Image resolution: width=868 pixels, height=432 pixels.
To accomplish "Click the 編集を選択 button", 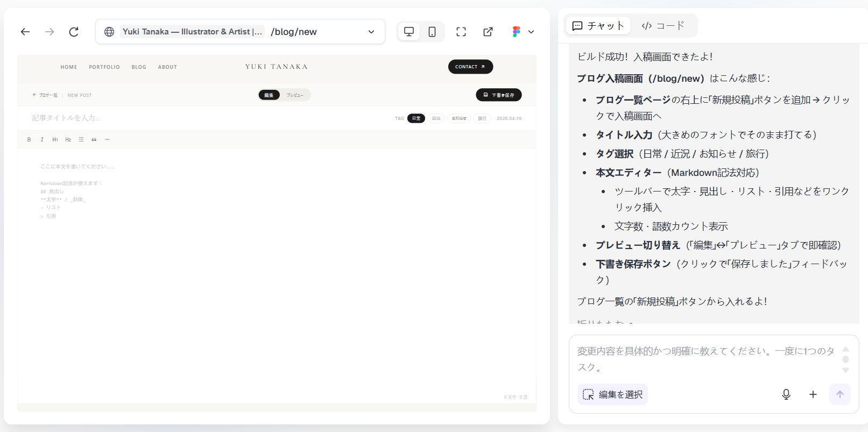I will [612, 394].
